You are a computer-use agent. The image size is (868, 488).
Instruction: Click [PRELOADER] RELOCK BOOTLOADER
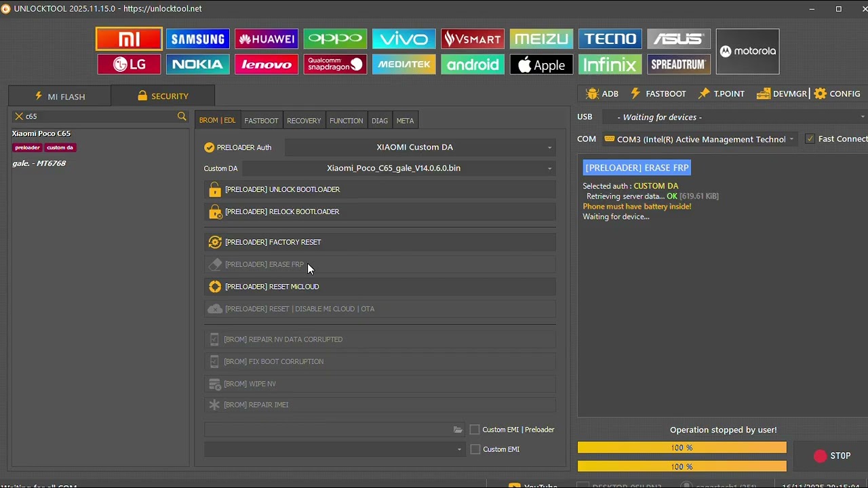(380, 212)
